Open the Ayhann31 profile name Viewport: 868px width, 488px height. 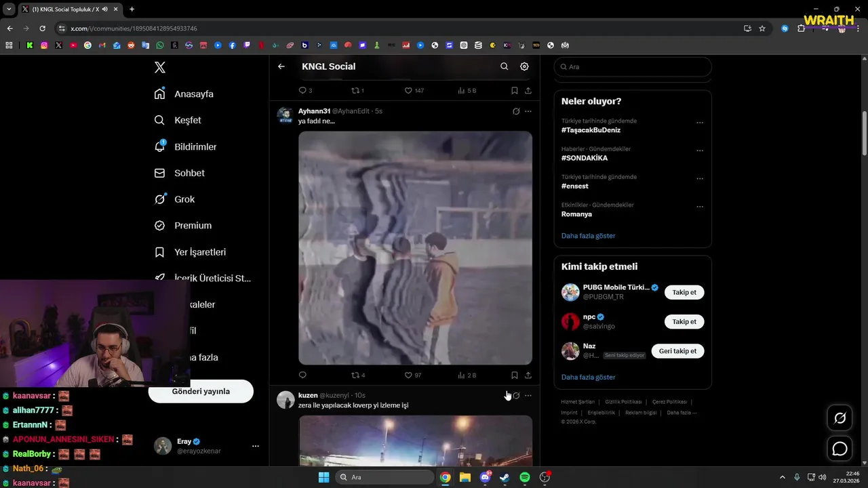[x=314, y=111]
